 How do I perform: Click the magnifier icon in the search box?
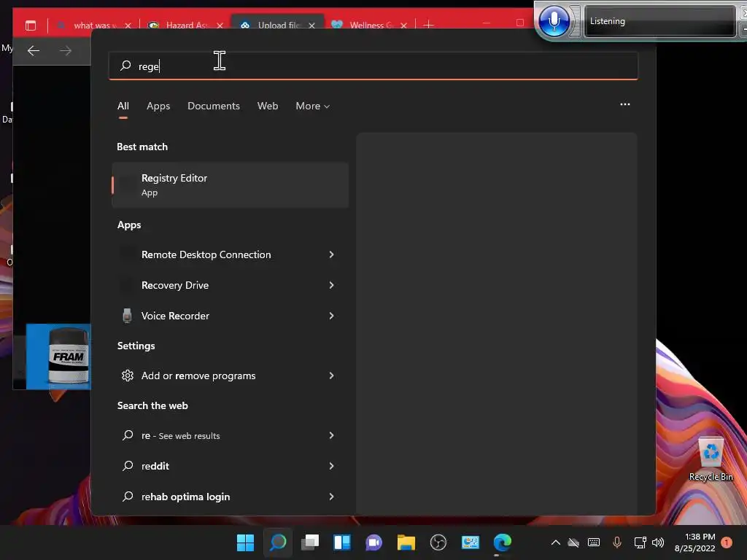125,65
